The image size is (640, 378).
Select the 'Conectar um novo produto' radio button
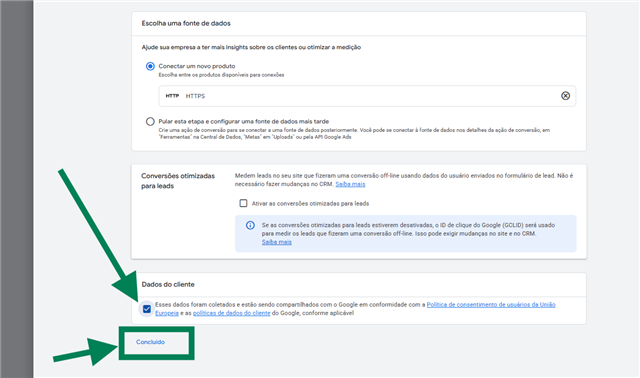(150, 66)
